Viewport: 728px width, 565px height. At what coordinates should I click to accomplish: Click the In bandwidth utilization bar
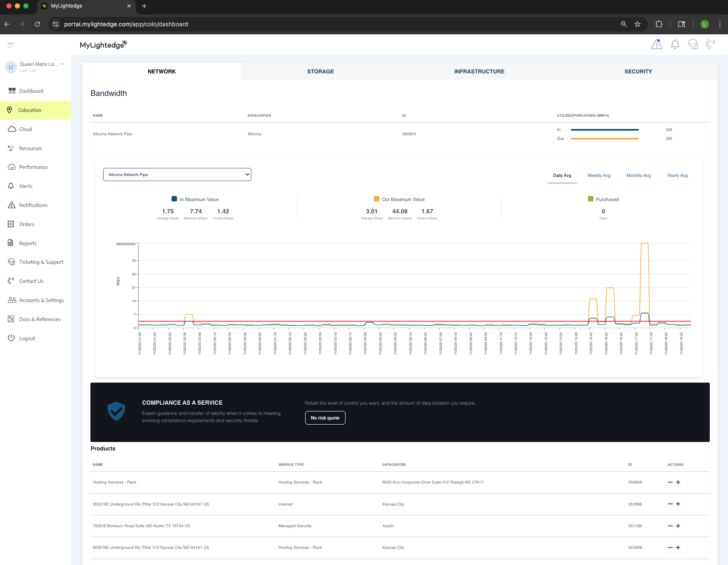tap(604, 130)
